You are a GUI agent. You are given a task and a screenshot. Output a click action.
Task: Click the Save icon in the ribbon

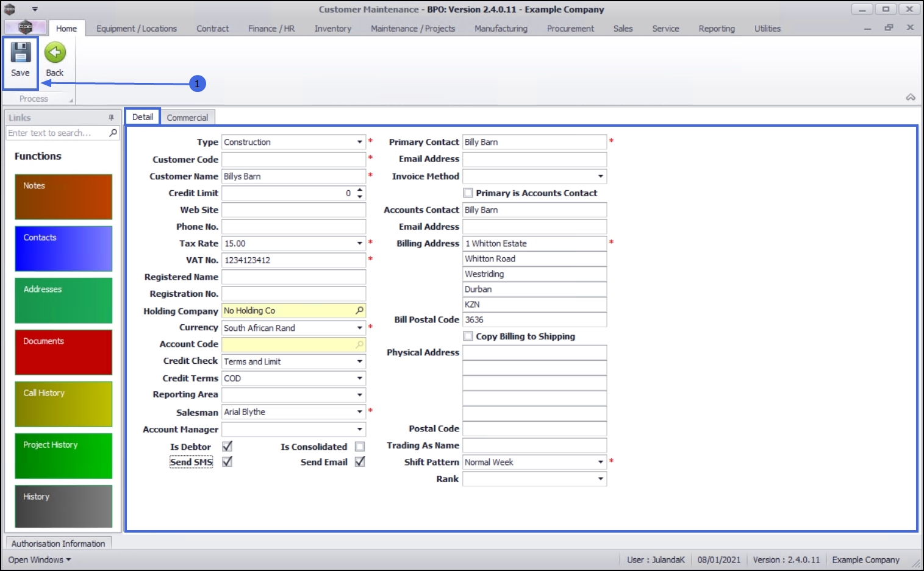click(x=20, y=53)
